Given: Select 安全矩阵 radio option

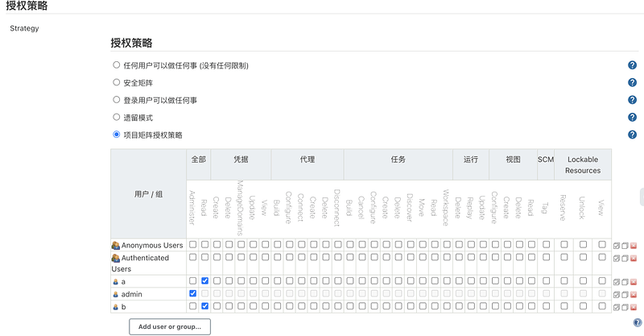Looking at the screenshot, I should click(116, 82).
